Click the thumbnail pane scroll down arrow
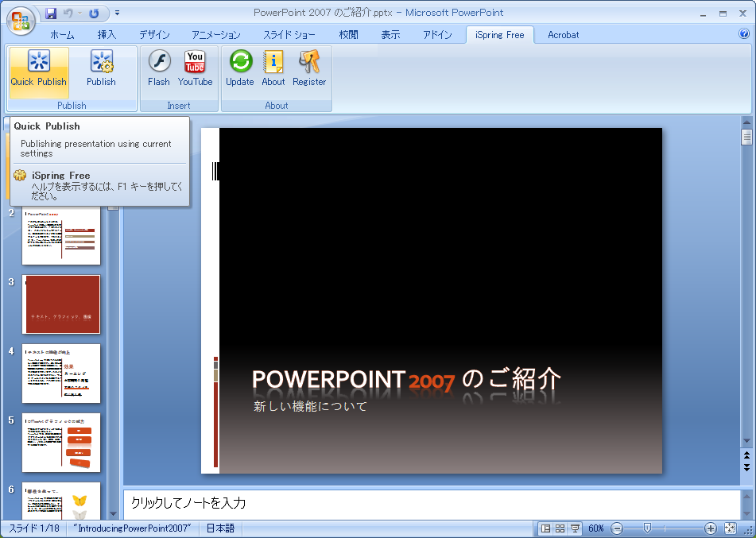 point(114,514)
